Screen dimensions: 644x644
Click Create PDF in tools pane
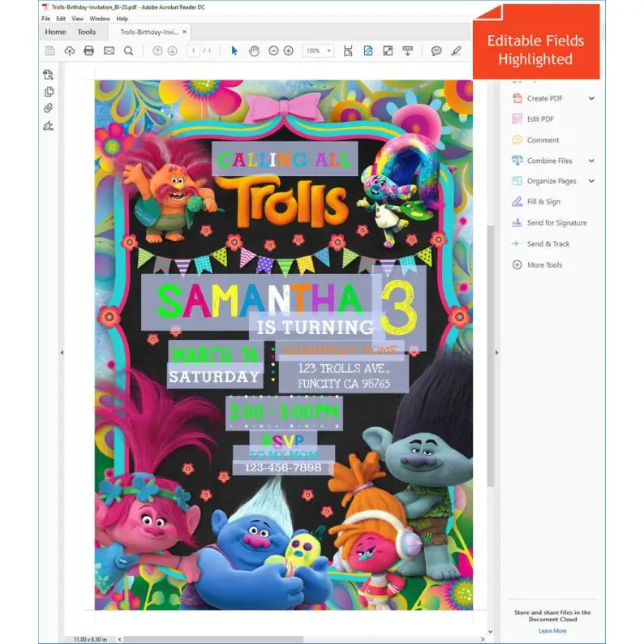544,98
